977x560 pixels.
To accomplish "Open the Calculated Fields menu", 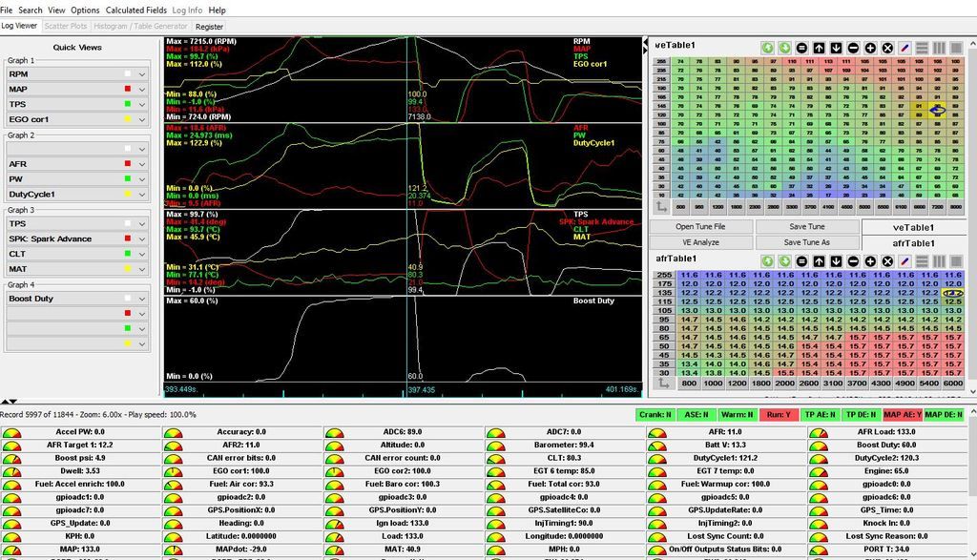I will click(x=135, y=10).
